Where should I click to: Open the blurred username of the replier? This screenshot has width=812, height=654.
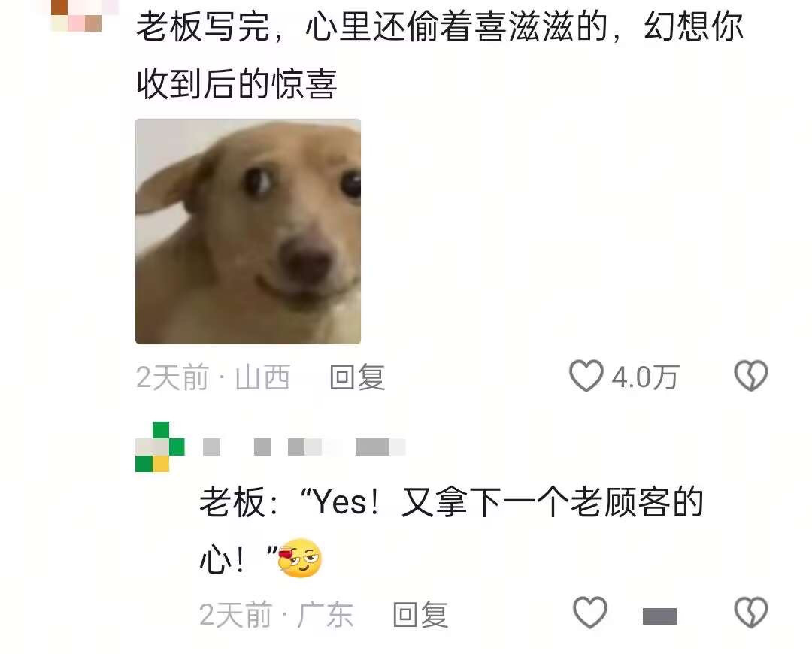(x=304, y=447)
